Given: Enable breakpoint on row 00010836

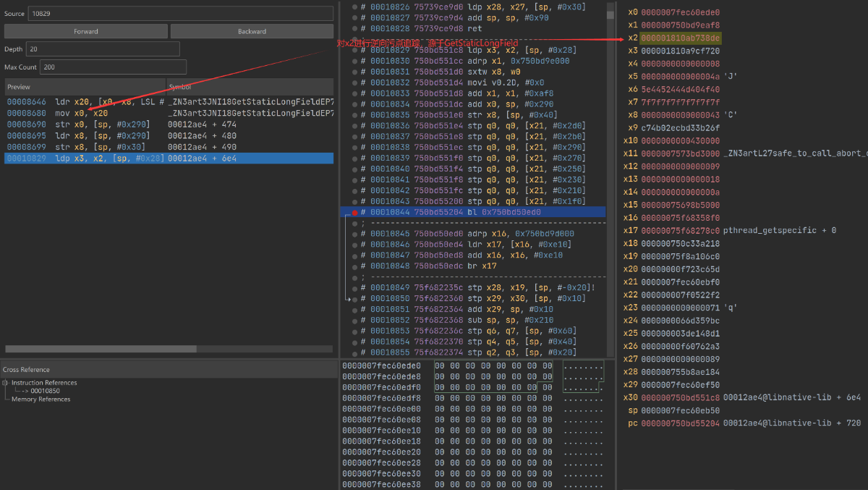Looking at the screenshot, I should tap(354, 126).
